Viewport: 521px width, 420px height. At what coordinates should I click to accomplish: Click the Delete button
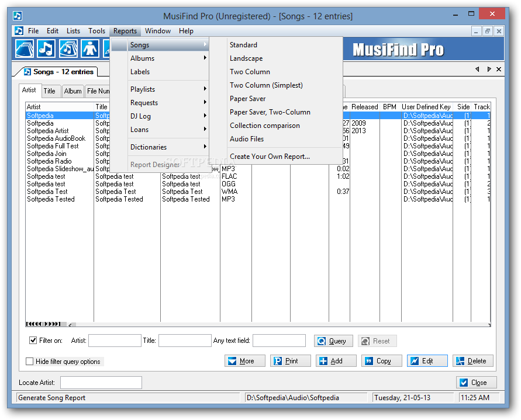[473, 361]
